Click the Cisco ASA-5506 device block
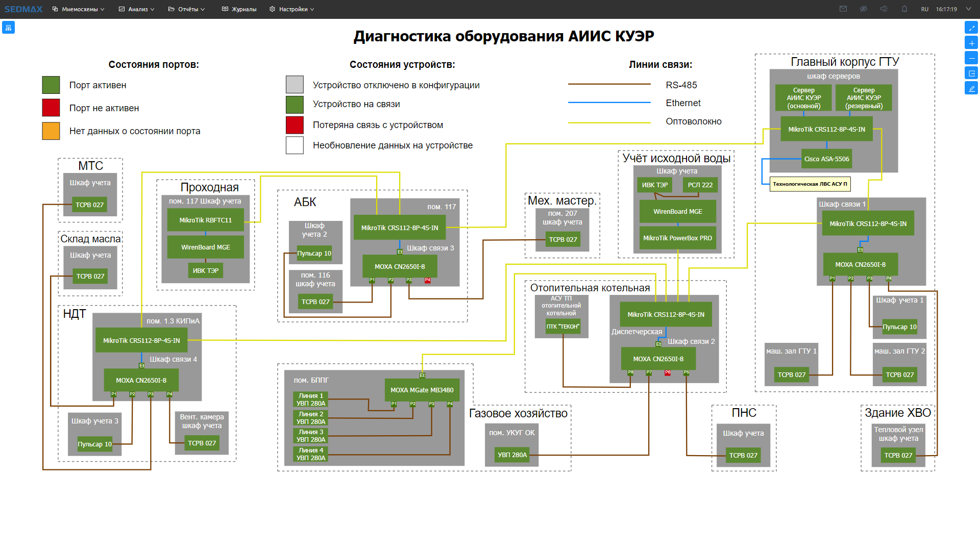This screenshot has height=551, width=980. pos(826,159)
